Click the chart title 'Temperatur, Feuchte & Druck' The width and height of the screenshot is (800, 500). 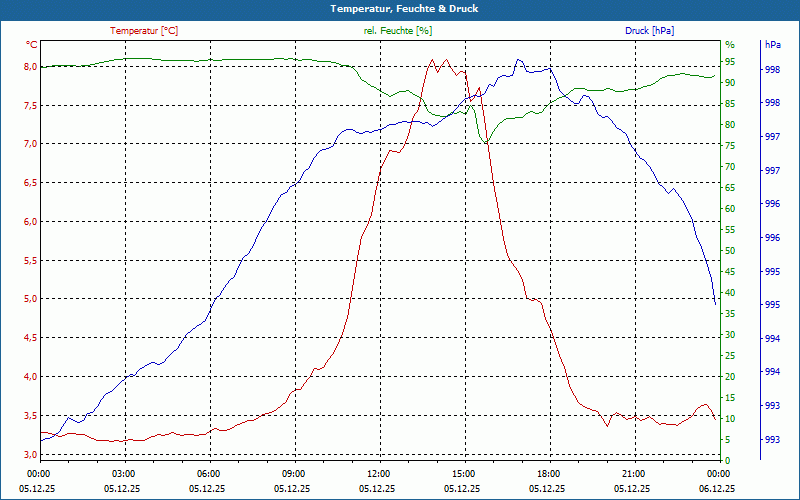tap(404, 9)
